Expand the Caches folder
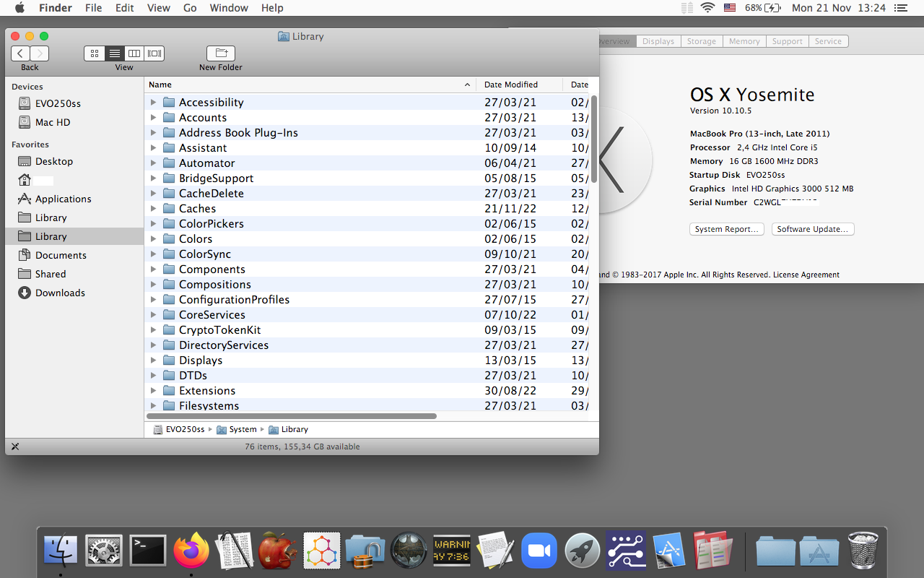 tap(153, 208)
